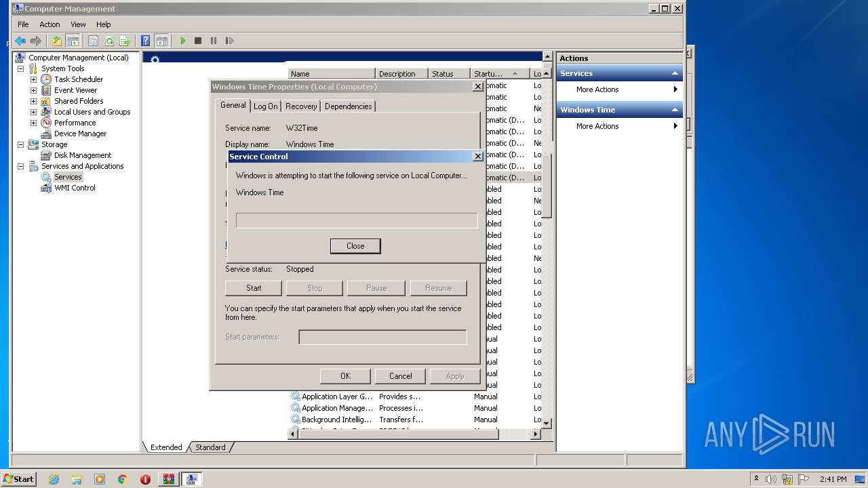Click the Restart Service toolbar icon
868x488 pixels.
(x=229, y=41)
